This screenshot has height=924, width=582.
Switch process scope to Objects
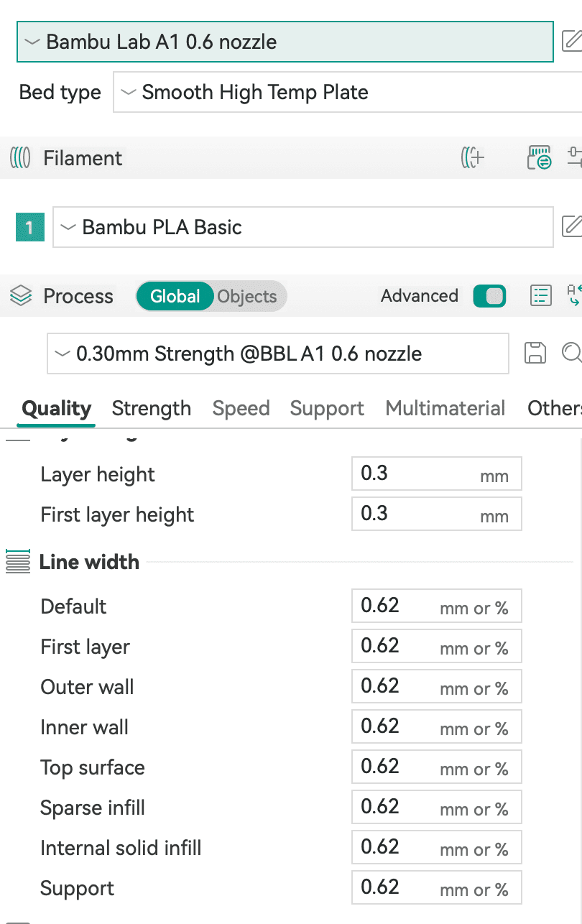(x=247, y=296)
